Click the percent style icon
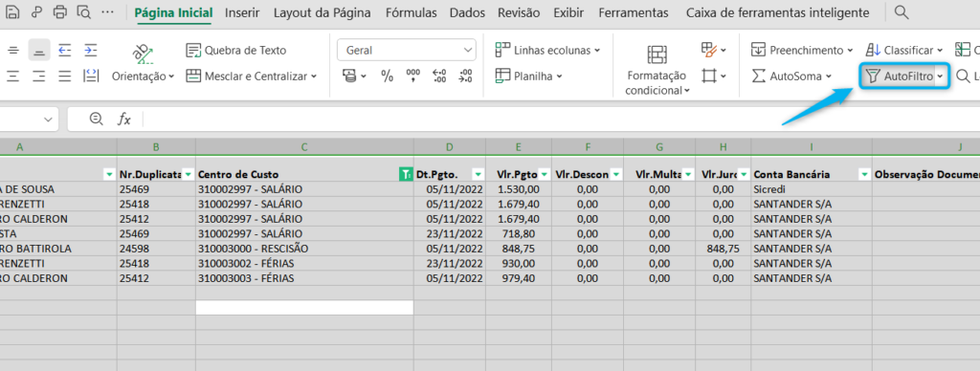Image resolution: width=980 pixels, height=371 pixels. (x=388, y=76)
